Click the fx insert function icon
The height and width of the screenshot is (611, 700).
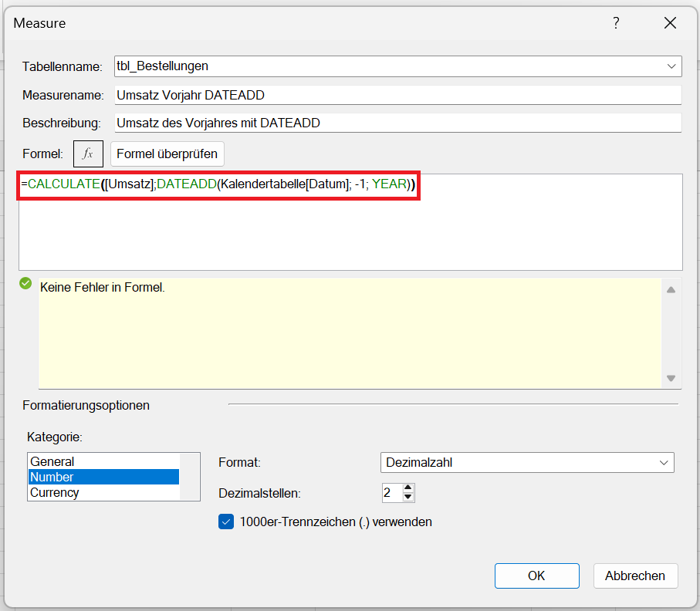coord(88,154)
